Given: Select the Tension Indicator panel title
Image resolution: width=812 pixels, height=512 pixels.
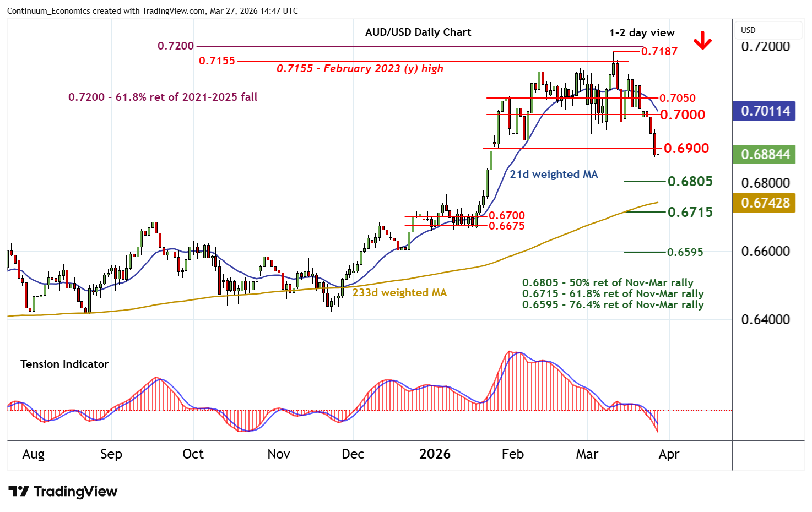Looking at the screenshot, I should click(x=64, y=364).
